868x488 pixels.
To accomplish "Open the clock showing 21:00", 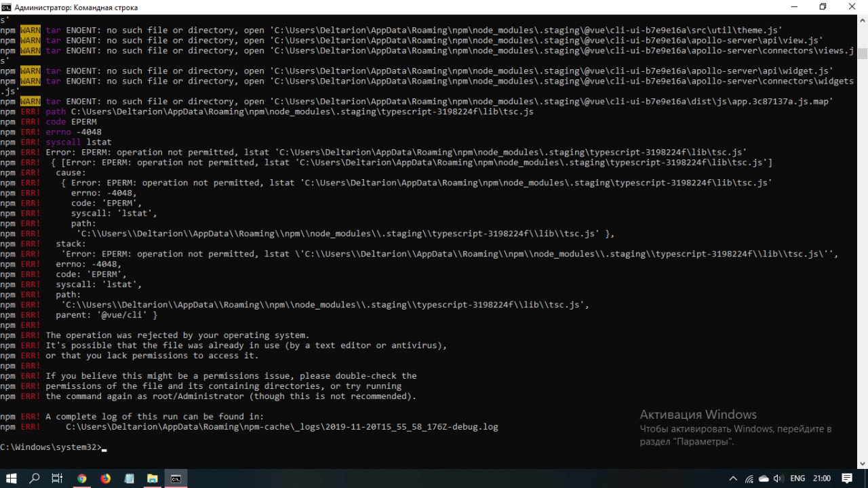I will click(821, 478).
